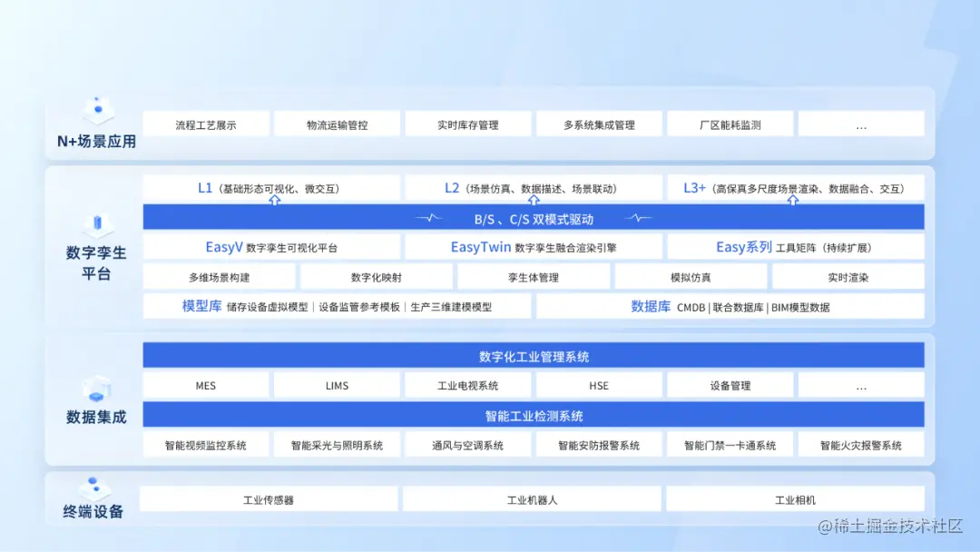Screen dimensions: 980x552
Task: Select 孪生体管理
Action: click(534, 277)
